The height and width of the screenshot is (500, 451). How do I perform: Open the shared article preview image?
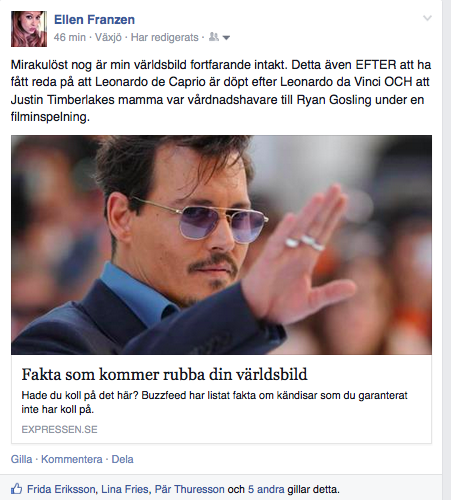pyautogui.click(x=221, y=245)
